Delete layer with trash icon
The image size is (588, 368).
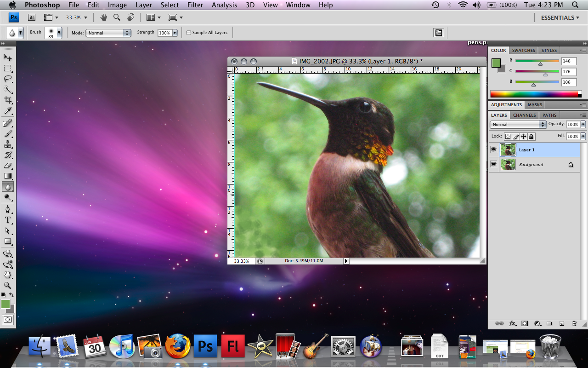[x=574, y=323]
